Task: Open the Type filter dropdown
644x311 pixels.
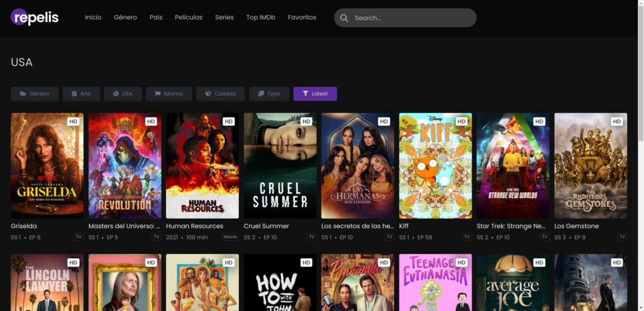Action: 269,94
